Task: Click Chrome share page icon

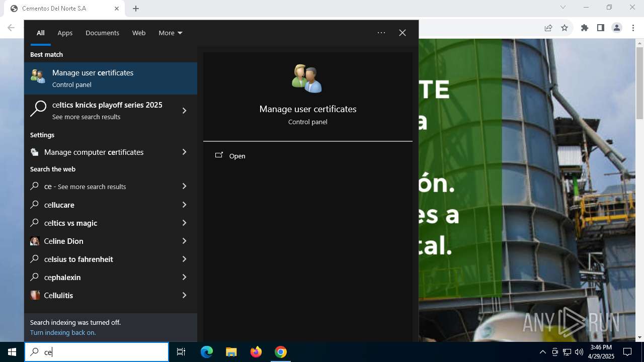Action: point(548,28)
